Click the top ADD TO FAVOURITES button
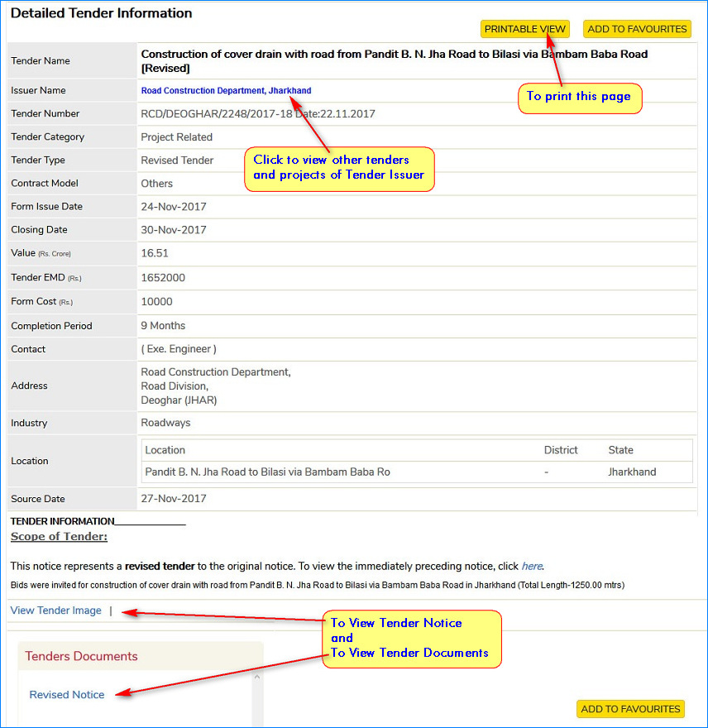 coord(637,29)
